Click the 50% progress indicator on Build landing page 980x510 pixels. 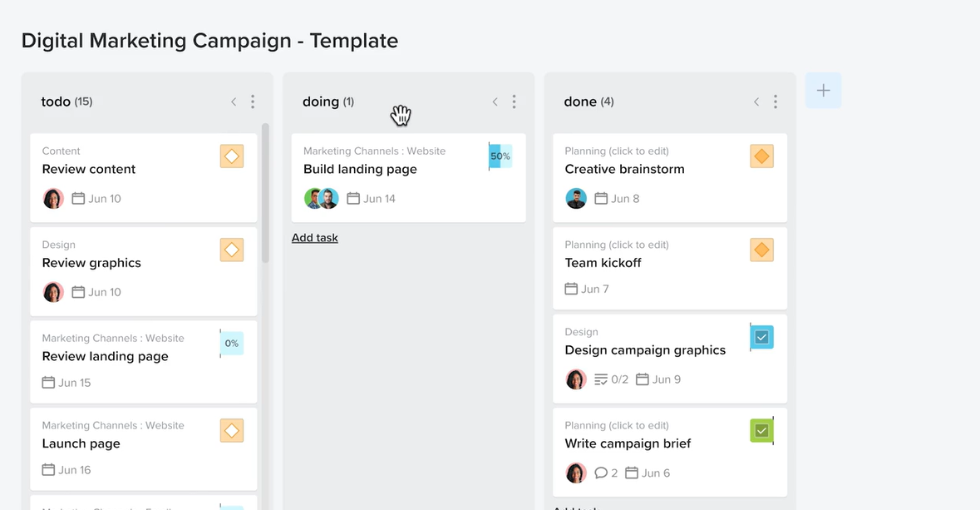[500, 156]
